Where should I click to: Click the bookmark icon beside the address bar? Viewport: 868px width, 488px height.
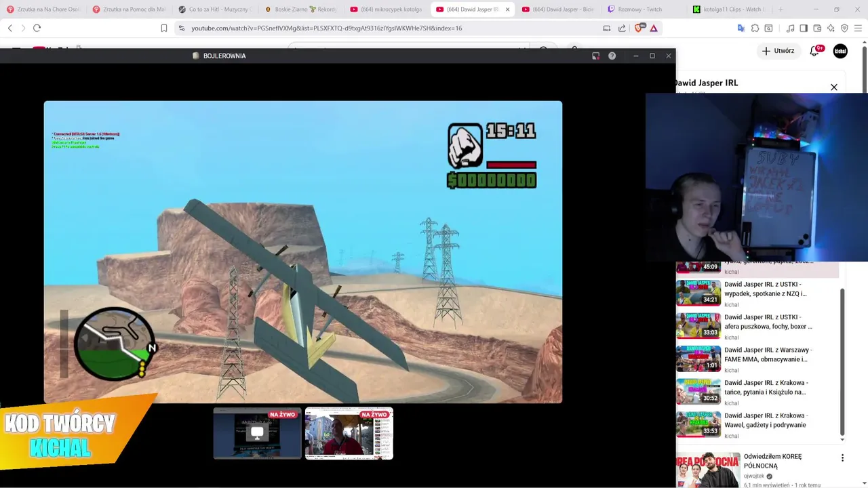pos(164,28)
